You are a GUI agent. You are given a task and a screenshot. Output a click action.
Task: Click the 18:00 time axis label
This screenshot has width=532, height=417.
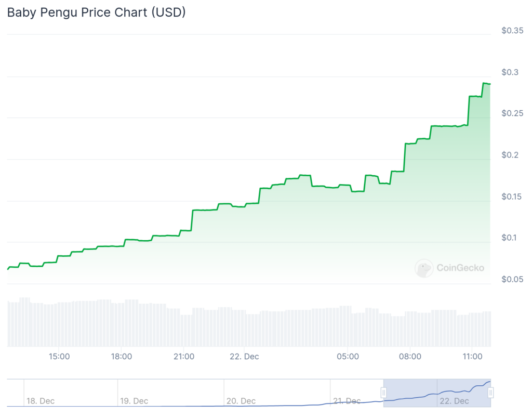click(121, 357)
